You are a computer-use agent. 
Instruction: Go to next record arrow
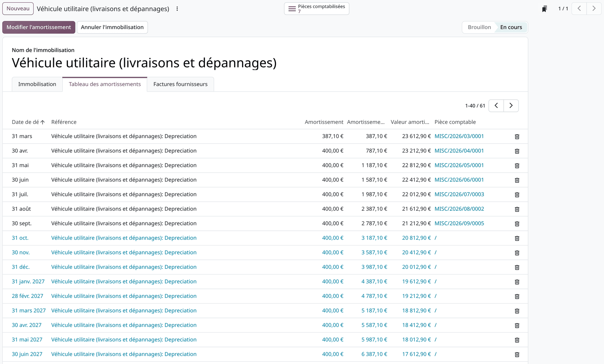[594, 8]
